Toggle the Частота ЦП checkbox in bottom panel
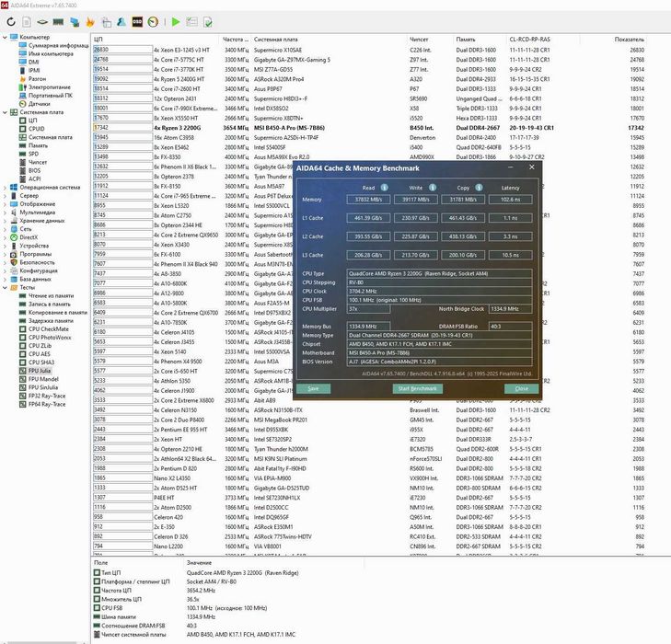Screen dimensions: 671x644 point(97,590)
